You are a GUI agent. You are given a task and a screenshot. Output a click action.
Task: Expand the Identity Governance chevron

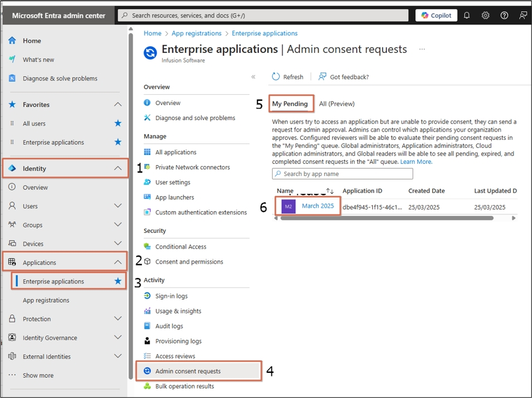(118, 337)
